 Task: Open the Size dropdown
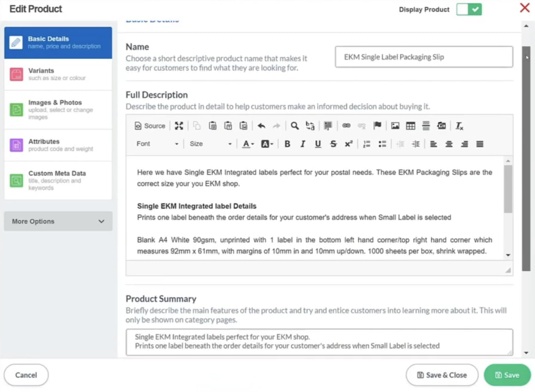click(210, 144)
